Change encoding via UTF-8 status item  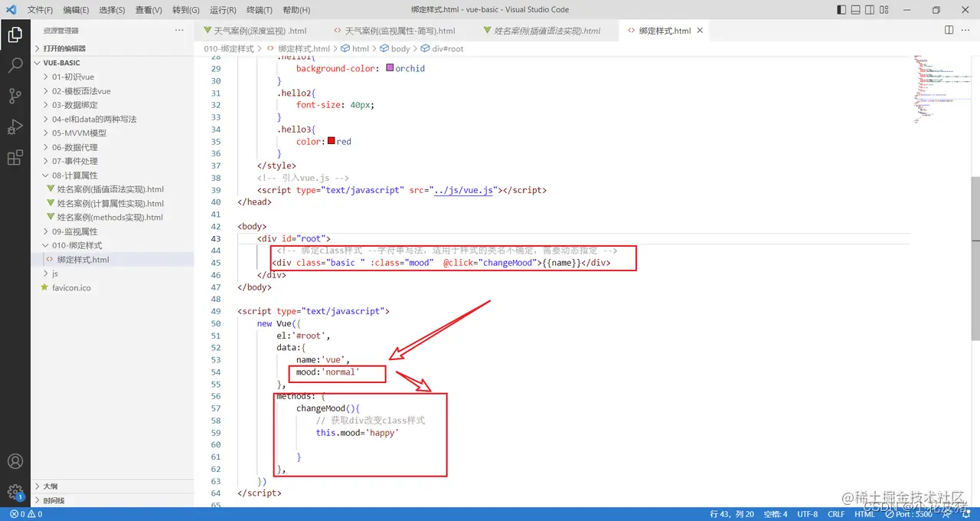807,514
